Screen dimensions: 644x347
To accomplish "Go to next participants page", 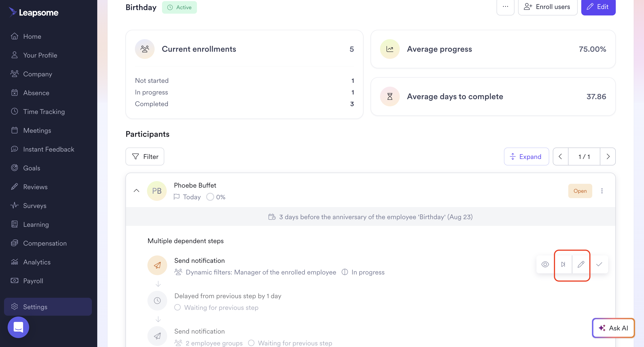I will tap(608, 156).
